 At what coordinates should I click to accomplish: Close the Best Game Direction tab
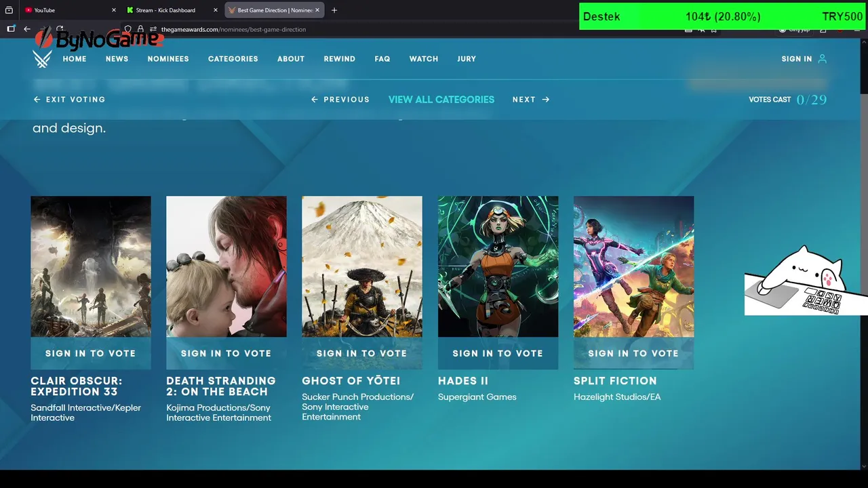click(318, 10)
